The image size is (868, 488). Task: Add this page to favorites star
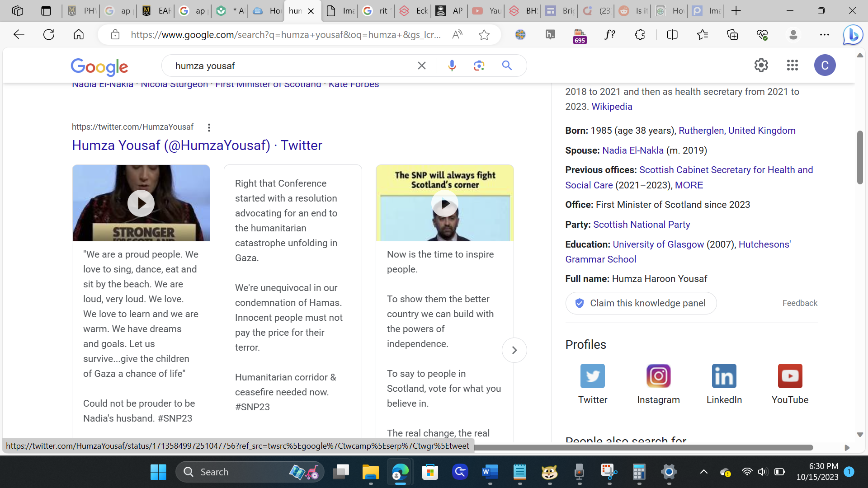coord(484,35)
